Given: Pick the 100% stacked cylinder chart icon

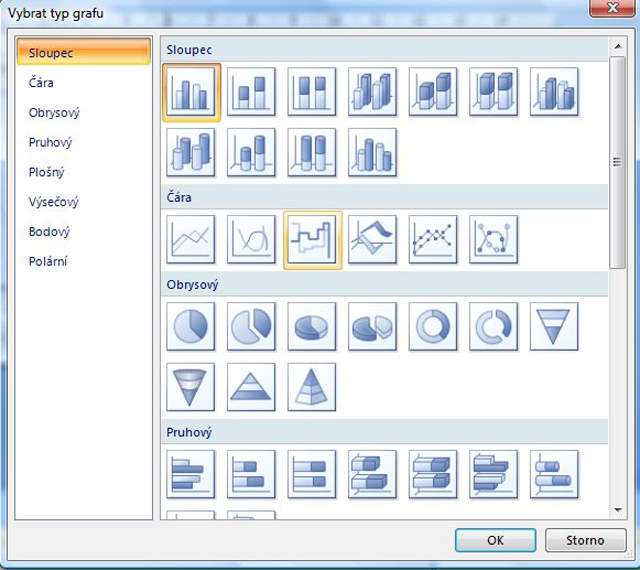Looking at the screenshot, I should click(311, 152).
